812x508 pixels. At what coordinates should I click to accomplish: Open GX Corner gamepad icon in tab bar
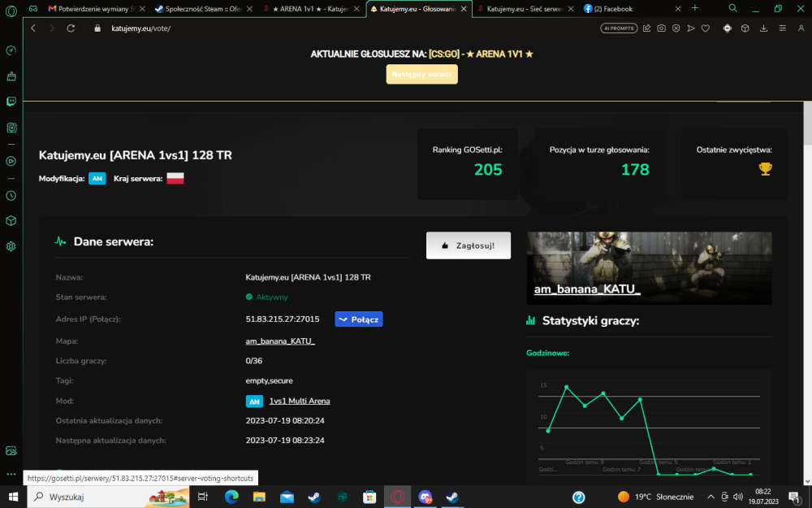click(x=33, y=9)
